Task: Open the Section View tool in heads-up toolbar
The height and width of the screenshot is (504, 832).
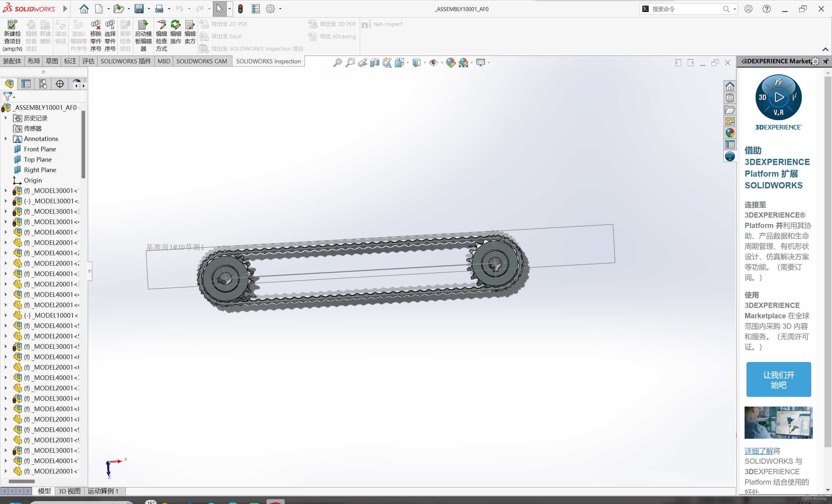Action: 374,63
